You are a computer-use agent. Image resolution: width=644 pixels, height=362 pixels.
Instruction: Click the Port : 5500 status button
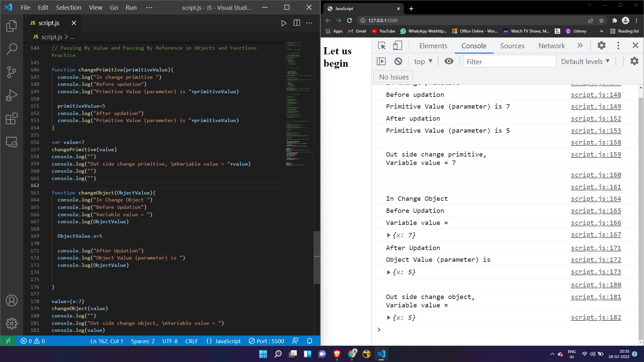(x=266, y=341)
